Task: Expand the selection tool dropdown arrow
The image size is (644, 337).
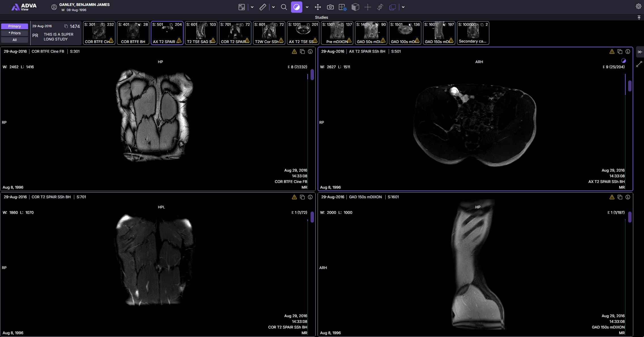Action: tap(403, 7)
